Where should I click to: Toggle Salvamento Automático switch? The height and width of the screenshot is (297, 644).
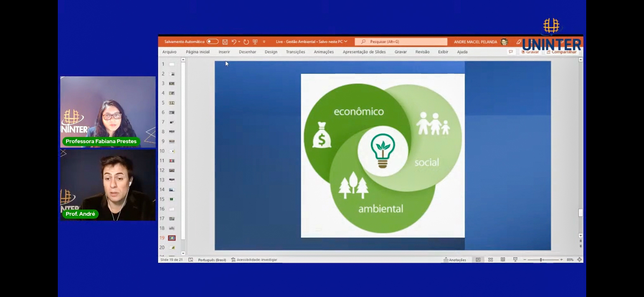212,42
